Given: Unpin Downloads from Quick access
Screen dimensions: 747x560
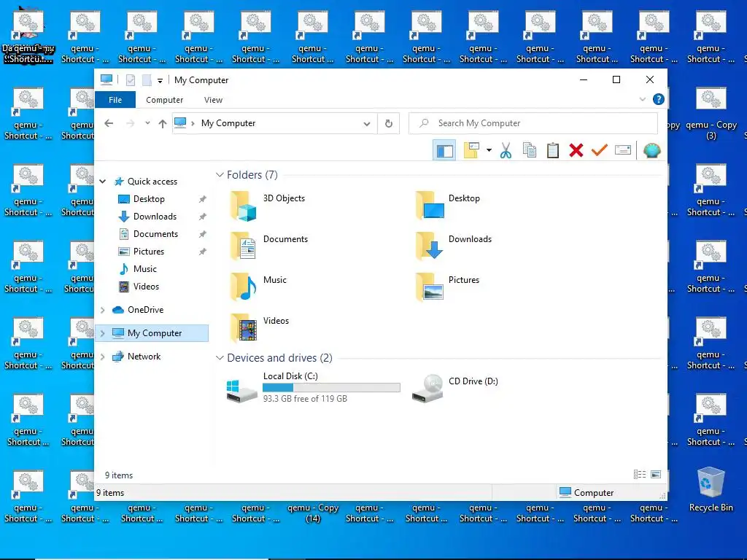Looking at the screenshot, I should 203,217.
